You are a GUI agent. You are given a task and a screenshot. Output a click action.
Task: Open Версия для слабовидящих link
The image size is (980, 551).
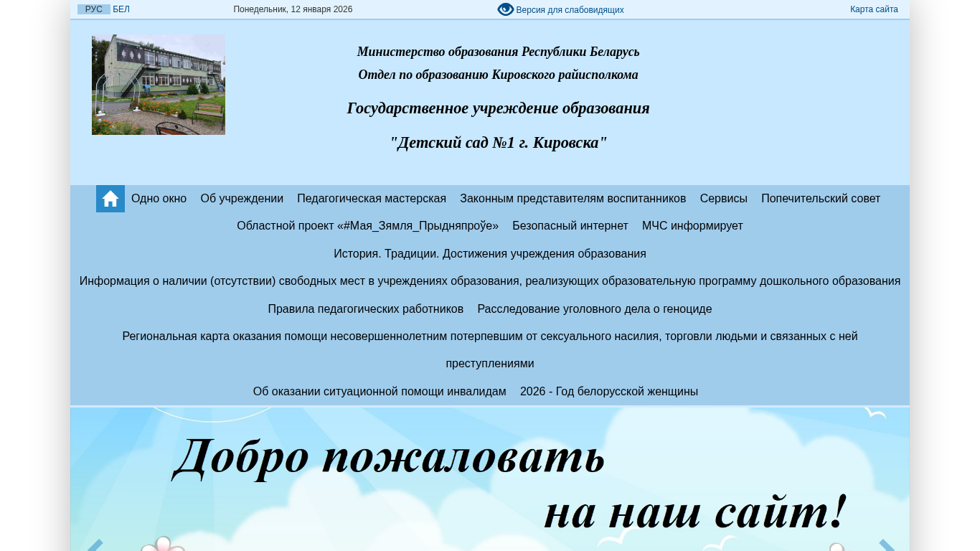[570, 10]
